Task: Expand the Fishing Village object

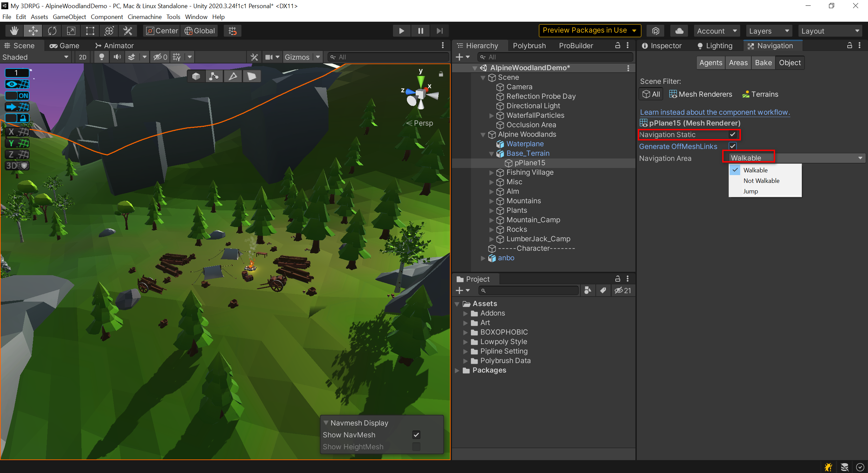Action: 491,173
